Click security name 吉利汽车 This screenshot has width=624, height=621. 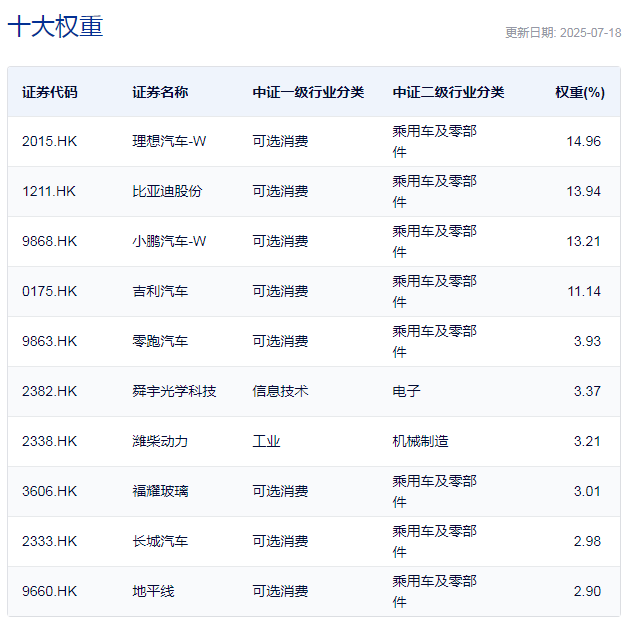[x=160, y=291]
